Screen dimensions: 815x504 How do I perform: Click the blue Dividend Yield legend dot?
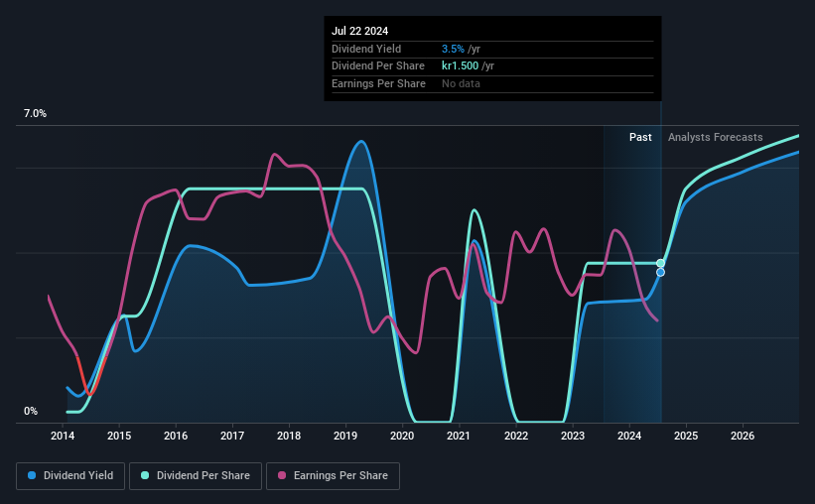point(32,475)
